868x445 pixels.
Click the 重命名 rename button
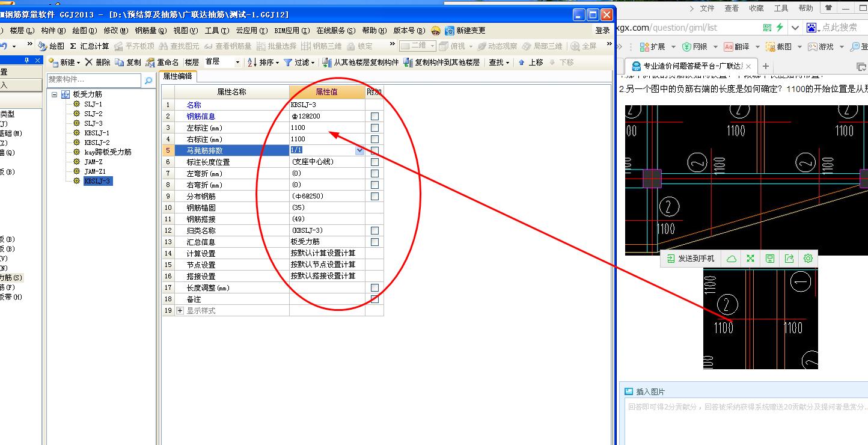162,62
